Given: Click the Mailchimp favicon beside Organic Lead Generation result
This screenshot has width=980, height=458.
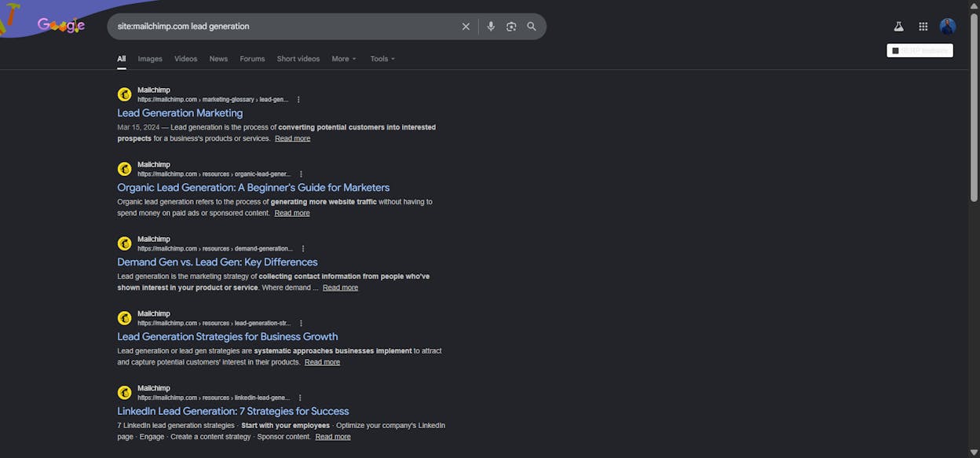Looking at the screenshot, I should click(124, 169).
